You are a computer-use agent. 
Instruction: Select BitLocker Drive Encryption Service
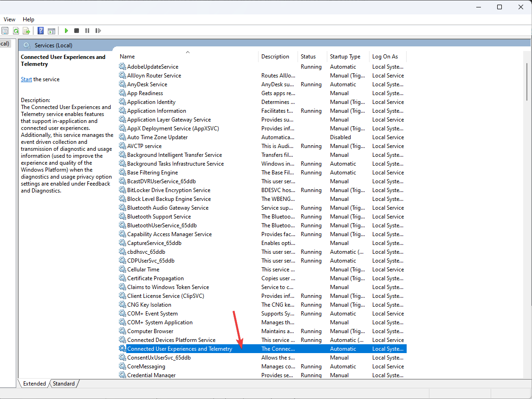[x=262, y=190]
